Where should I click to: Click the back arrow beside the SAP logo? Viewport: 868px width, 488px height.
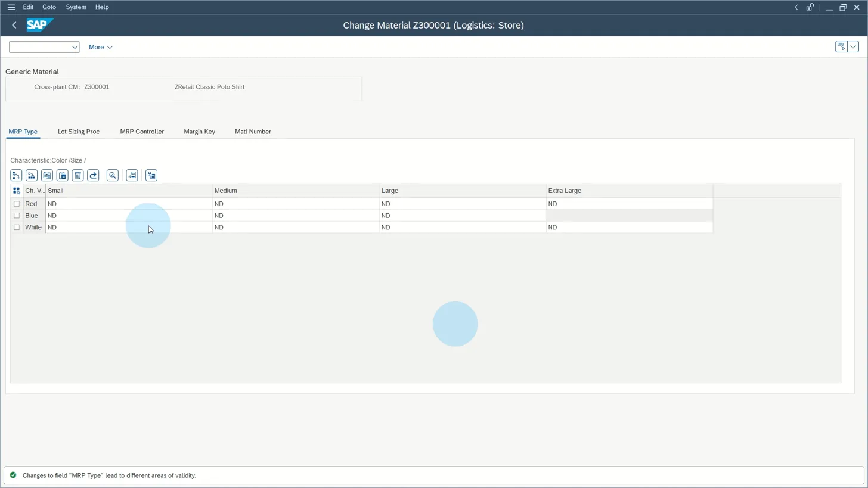(14, 25)
